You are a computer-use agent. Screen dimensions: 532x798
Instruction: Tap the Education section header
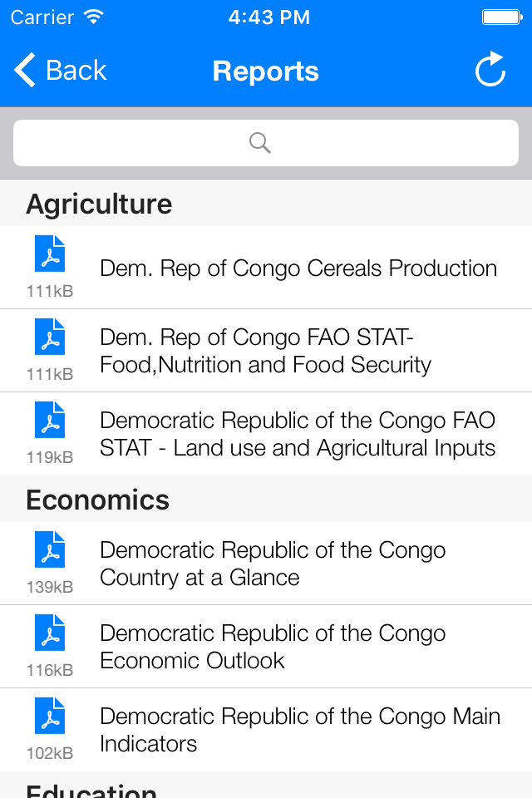click(91, 790)
